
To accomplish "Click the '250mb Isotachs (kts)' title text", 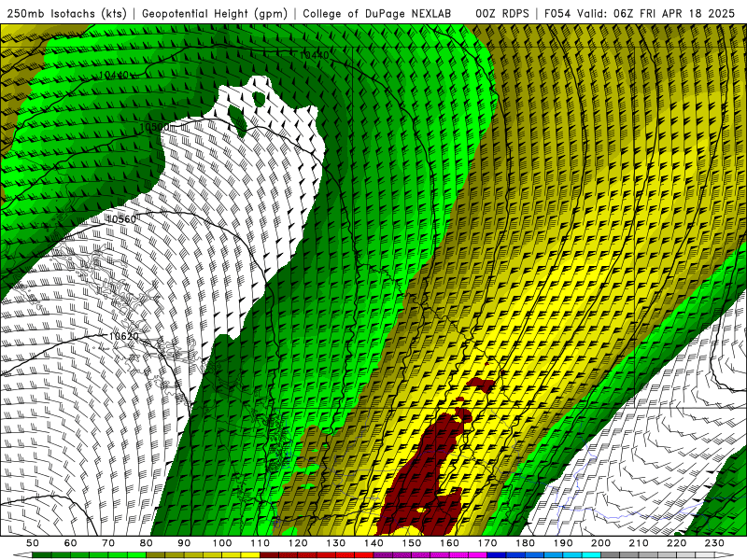I will 66,14.
